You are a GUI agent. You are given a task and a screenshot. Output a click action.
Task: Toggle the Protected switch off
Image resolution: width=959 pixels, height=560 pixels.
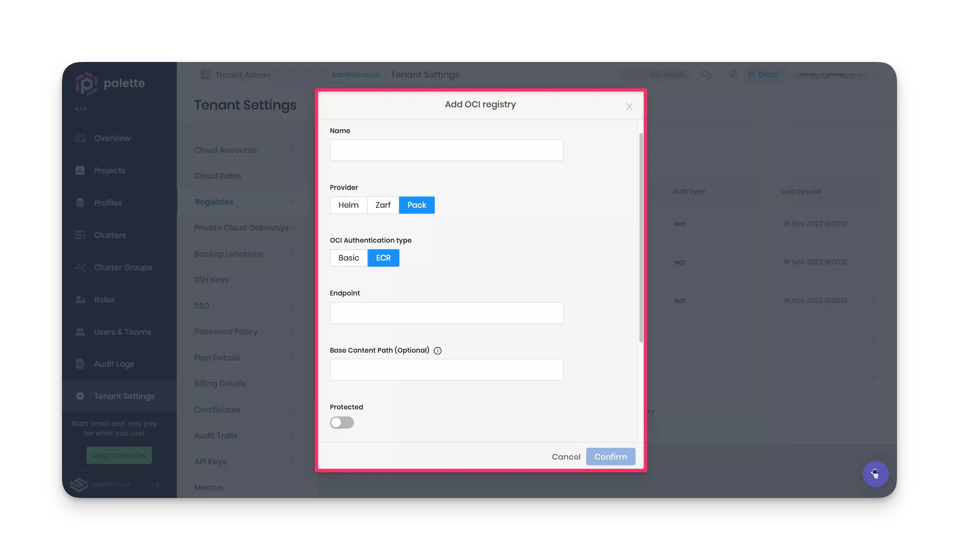click(341, 421)
